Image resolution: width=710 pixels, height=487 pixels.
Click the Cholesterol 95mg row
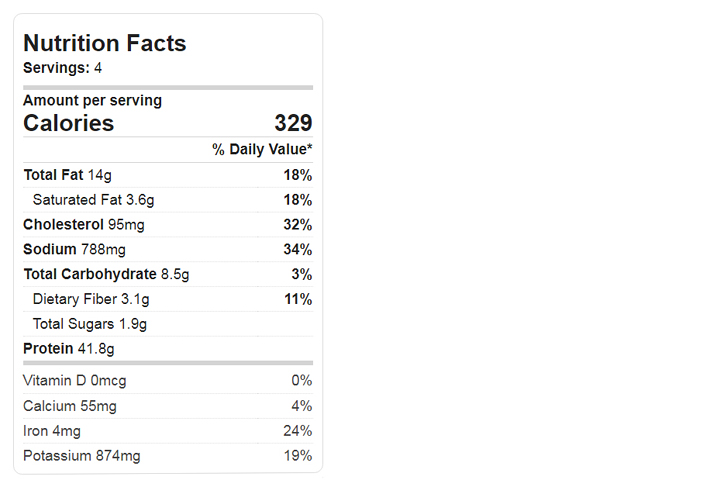[x=168, y=225]
